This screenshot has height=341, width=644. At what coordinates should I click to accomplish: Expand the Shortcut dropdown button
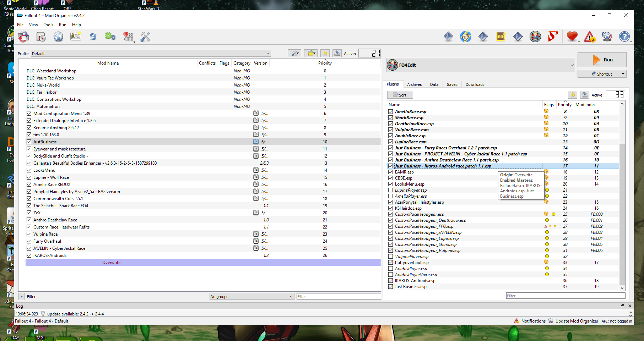(x=623, y=74)
